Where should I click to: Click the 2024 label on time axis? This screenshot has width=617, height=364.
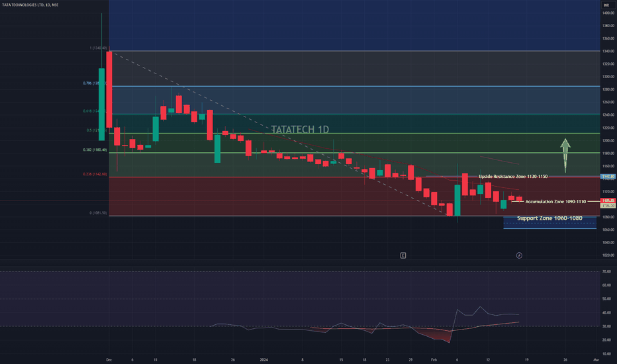pos(263,359)
